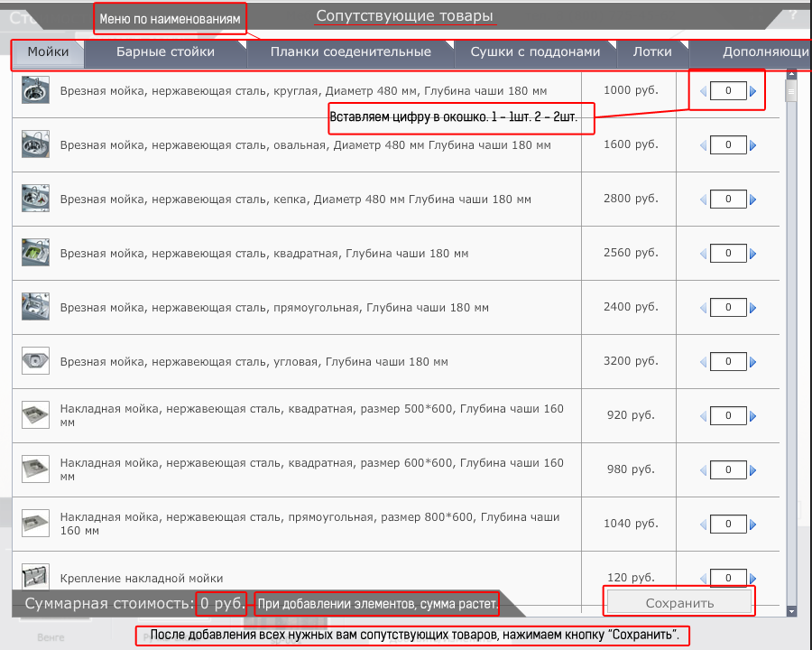
Task: Click the square undermount sink icon
Action: 35,253
